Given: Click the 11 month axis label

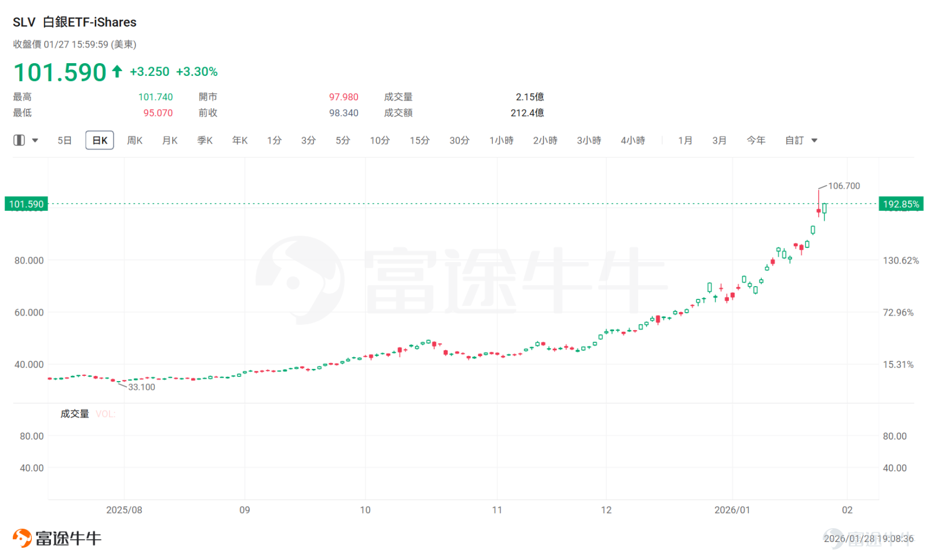Looking at the screenshot, I should point(497,510).
